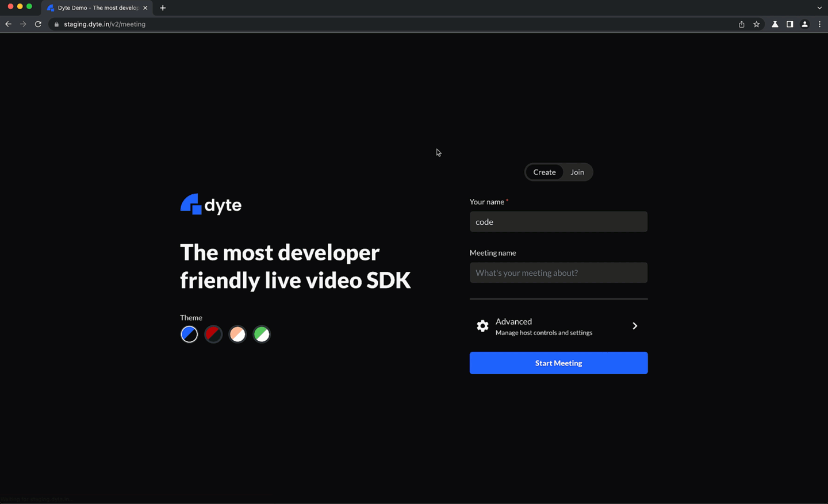828x504 pixels.
Task: Click the page reload icon
Action: (37, 24)
